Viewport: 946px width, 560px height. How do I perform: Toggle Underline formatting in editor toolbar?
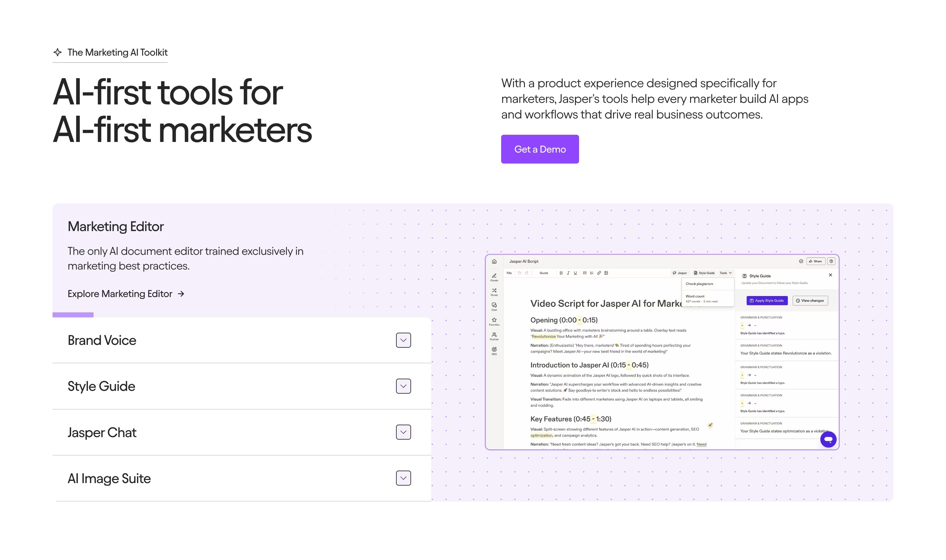coord(575,273)
